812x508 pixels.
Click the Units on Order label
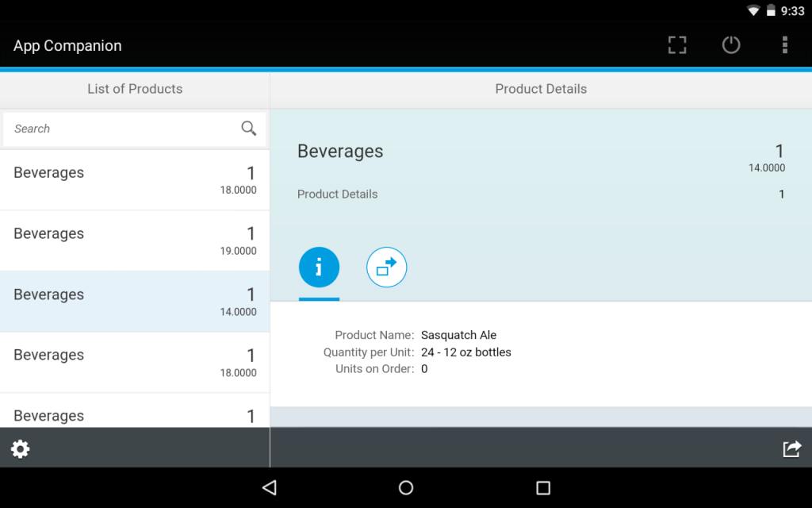pos(375,369)
